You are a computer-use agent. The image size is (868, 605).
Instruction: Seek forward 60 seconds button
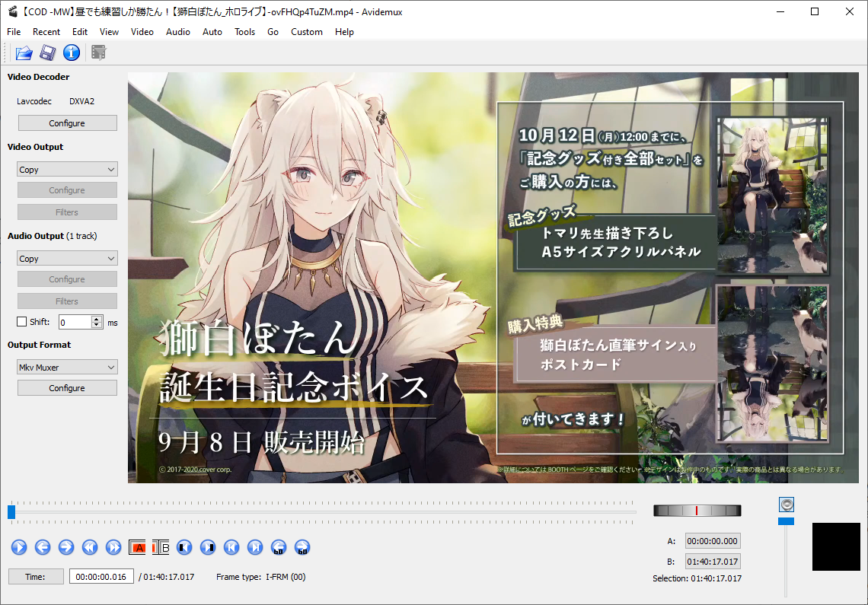click(x=302, y=547)
